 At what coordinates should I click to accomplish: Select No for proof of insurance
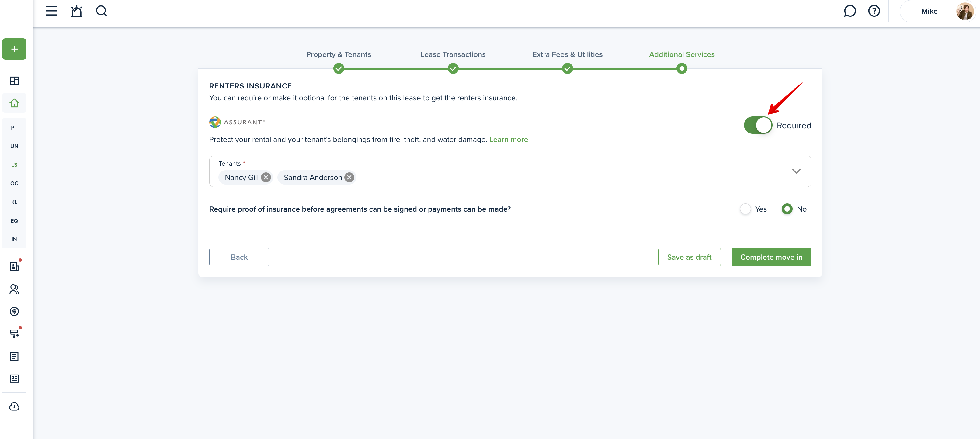pos(787,209)
